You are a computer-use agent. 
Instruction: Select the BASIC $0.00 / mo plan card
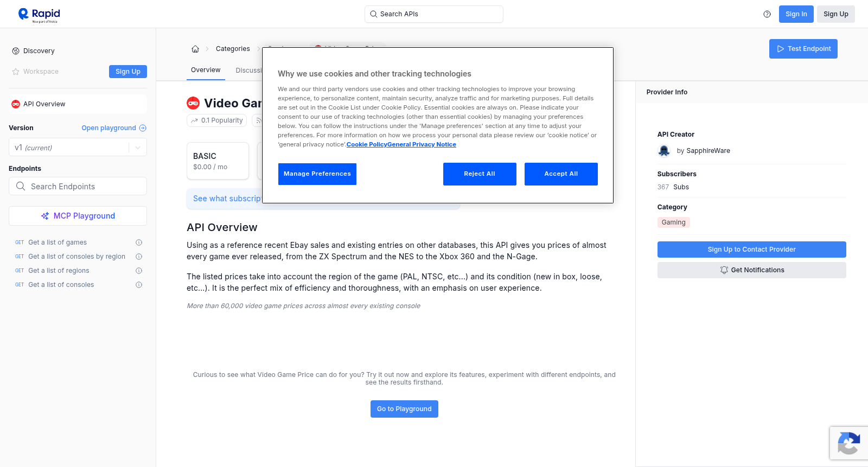(218, 161)
